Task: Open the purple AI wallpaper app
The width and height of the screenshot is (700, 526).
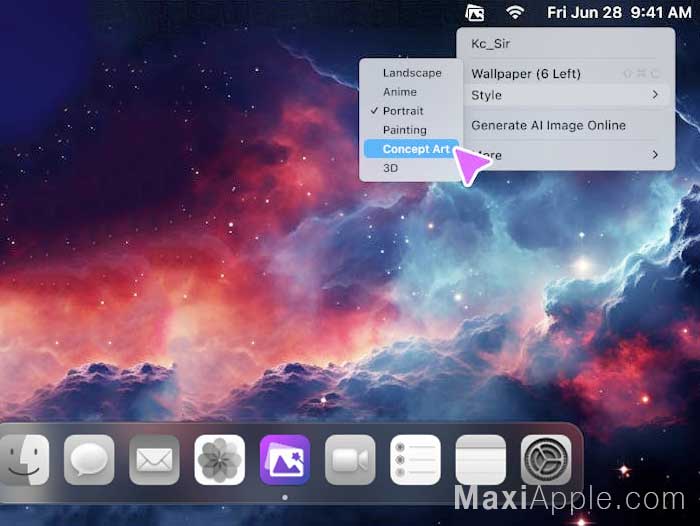Action: click(x=285, y=460)
